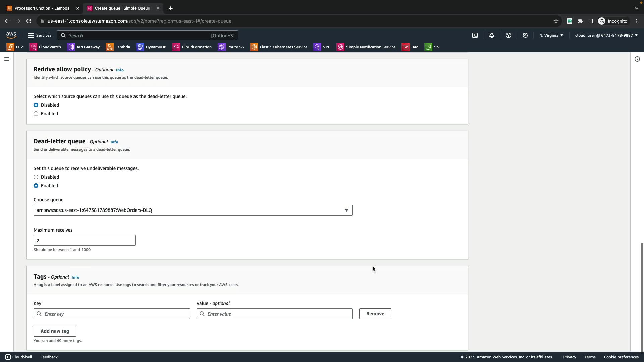
Task: Open a new browser tab
Action: coord(171,8)
